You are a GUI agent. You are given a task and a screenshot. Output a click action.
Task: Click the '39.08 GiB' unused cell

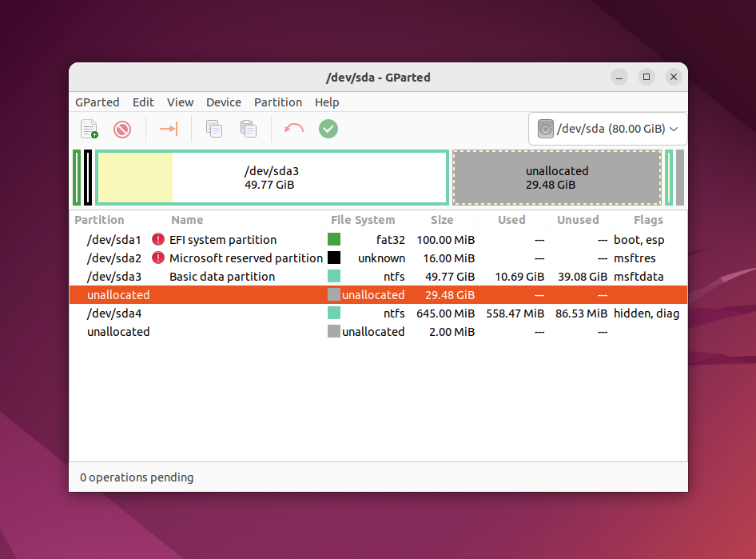[583, 277]
